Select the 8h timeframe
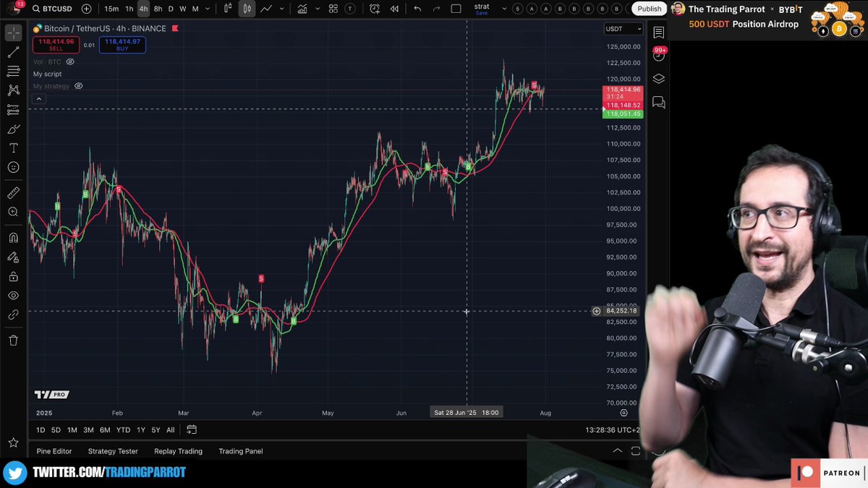 point(158,9)
